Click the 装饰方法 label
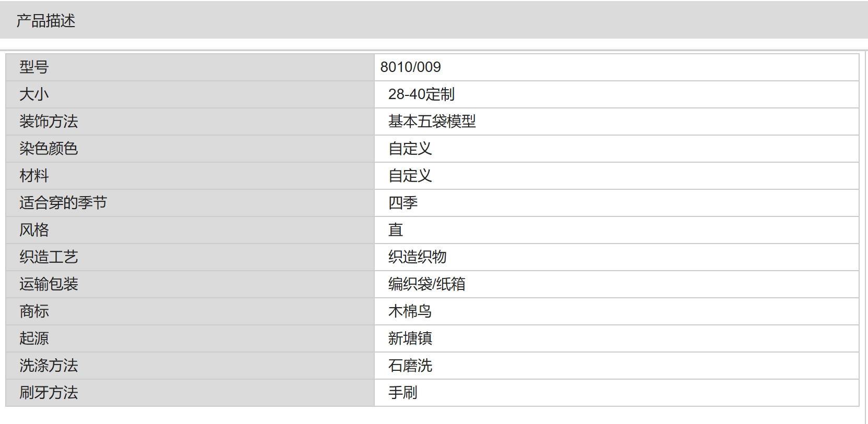Viewport: 868px width, 424px height. tap(49, 122)
